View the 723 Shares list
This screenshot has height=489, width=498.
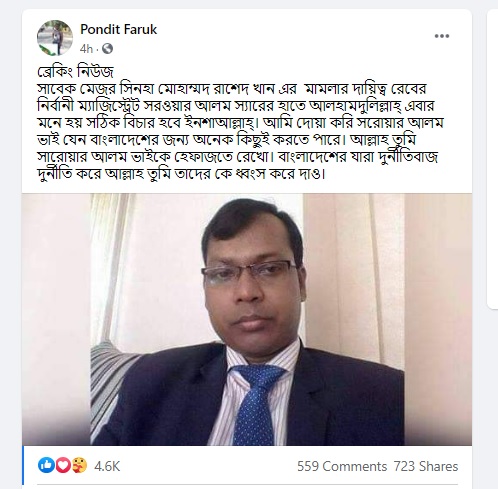pos(426,466)
